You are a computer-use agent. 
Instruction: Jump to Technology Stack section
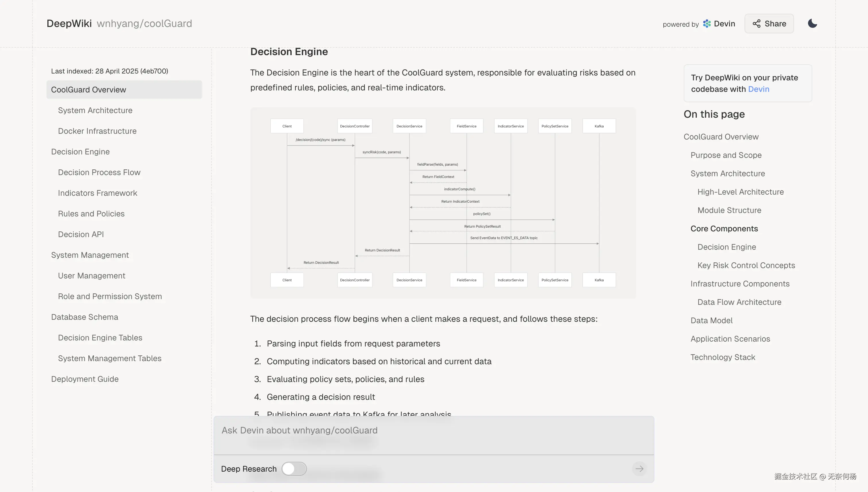click(723, 357)
